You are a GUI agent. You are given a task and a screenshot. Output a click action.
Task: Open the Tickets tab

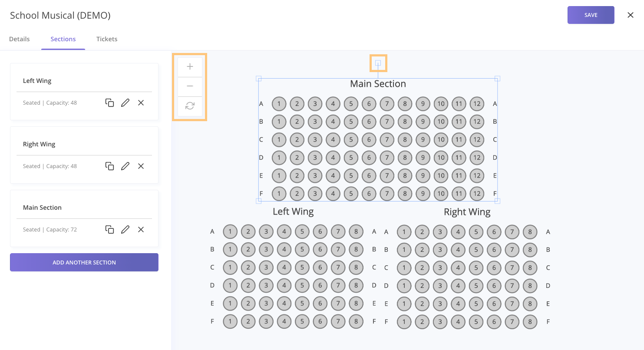[x=106, y=39]
